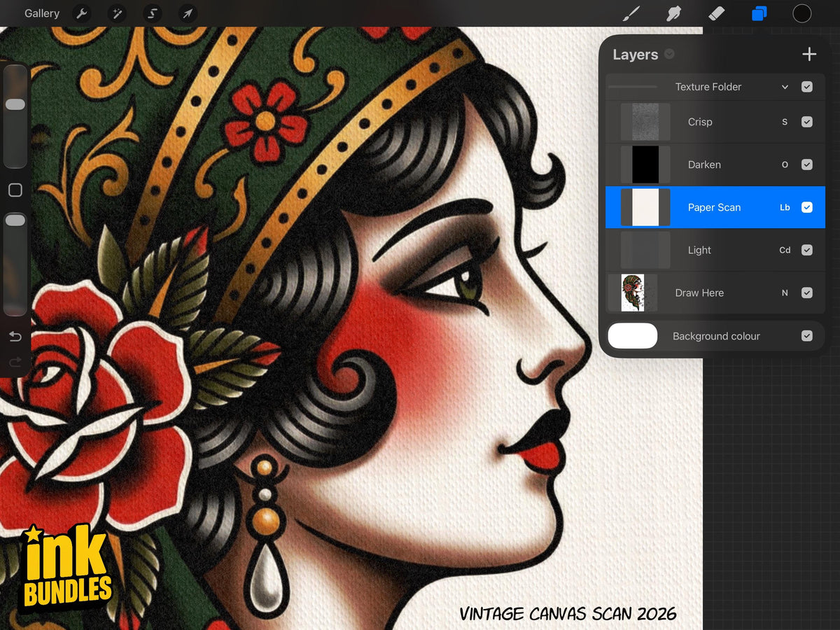This screenshot has width=840, height=630.
Task: Select the Eraser tool
Action: (x=716, y=13)
